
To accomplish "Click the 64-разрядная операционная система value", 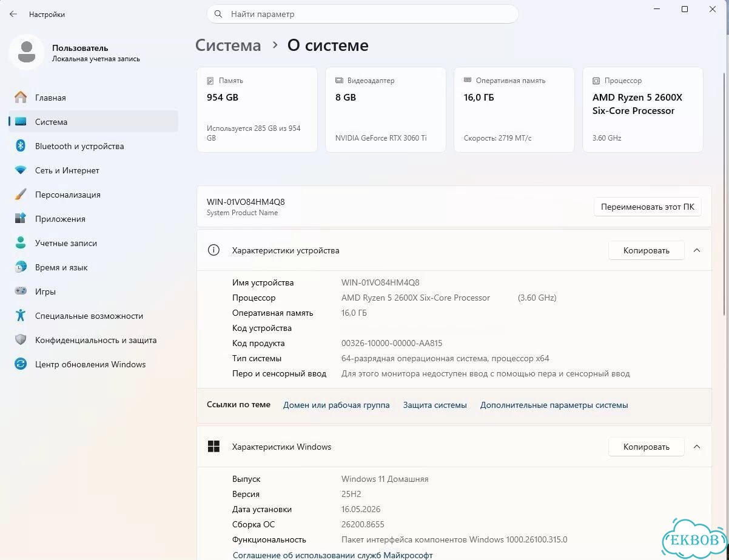I will (x=445, y=358).
